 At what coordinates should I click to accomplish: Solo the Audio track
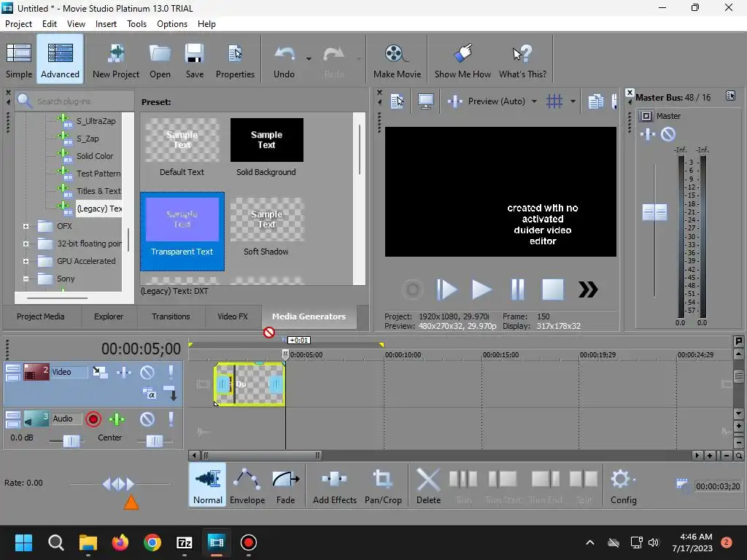[x=171, y=419]
